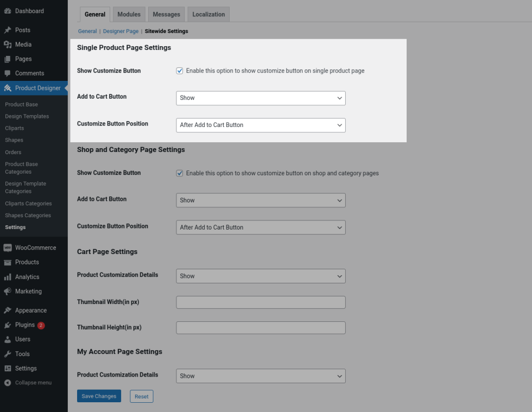Open Single Product Add to Cart dropdown

(261, 98)
